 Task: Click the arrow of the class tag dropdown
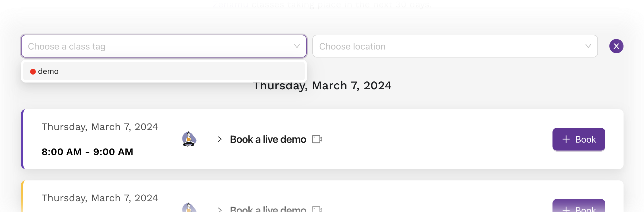coord(297,46)
